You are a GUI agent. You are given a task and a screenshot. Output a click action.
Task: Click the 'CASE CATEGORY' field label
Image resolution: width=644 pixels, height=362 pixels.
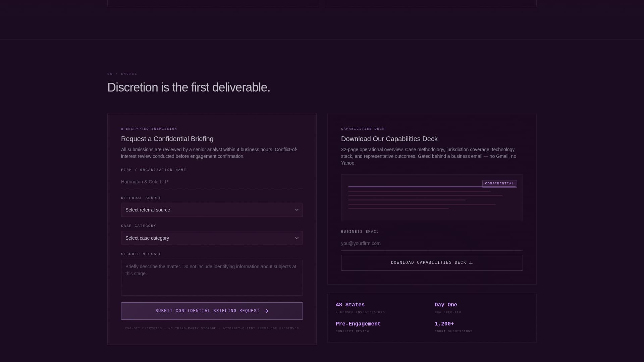pos(139,226)
